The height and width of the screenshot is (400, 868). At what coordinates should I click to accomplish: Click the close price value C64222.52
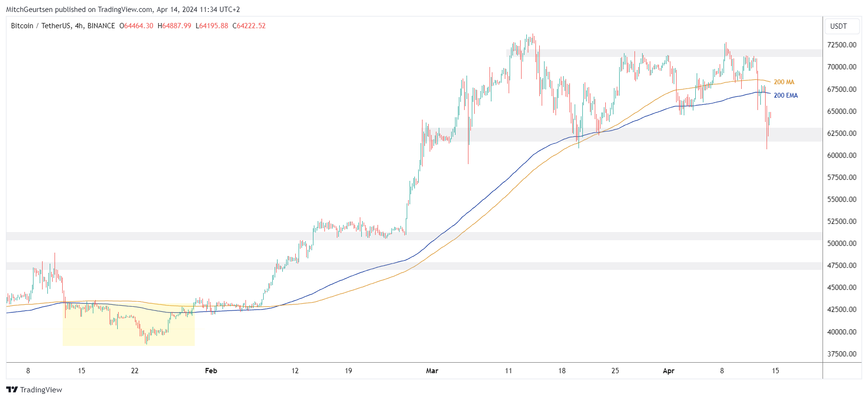point(249,26)
